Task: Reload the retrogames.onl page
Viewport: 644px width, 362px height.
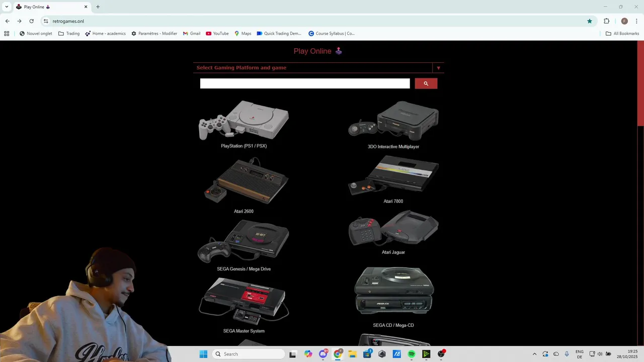Action: point(31,21)
